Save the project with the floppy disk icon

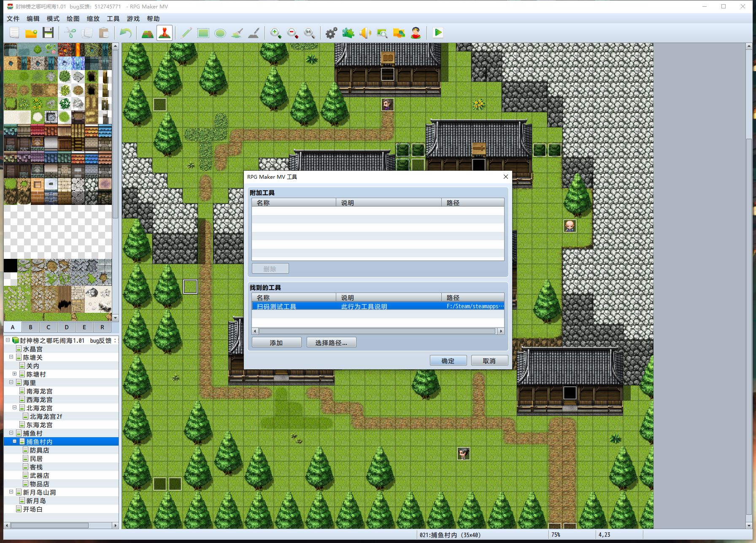[48, 33]
